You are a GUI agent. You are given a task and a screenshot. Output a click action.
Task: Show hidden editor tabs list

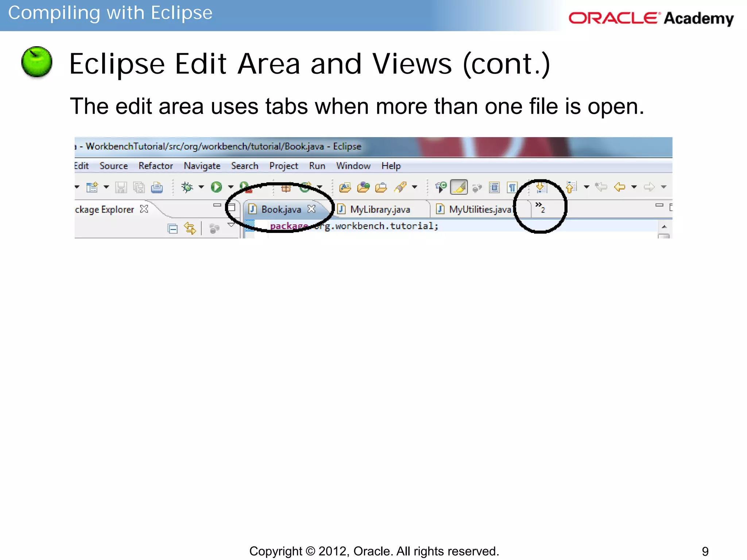click(x=540, y=207)
